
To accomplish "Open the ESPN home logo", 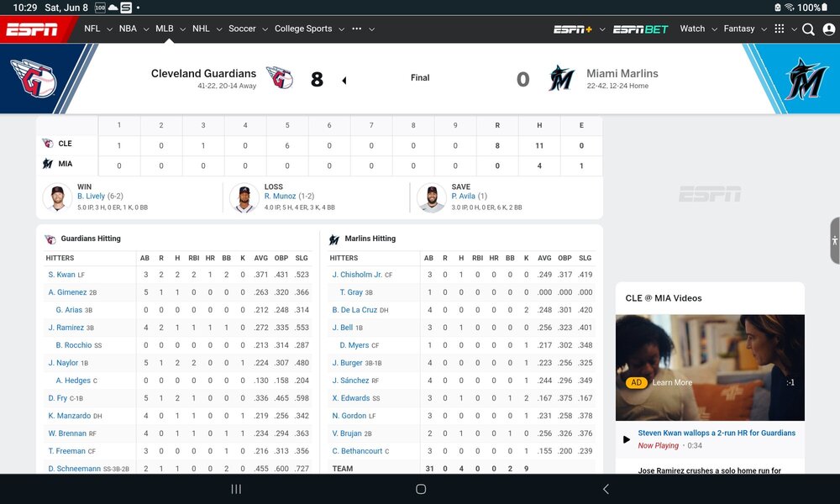I will coord(32,29).
